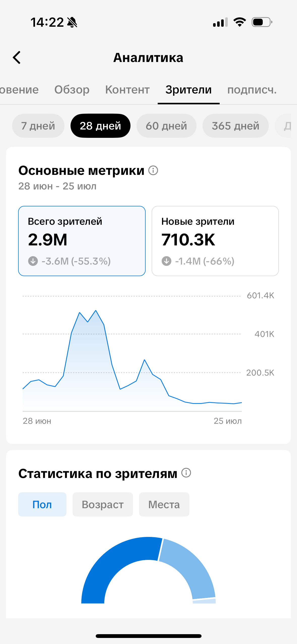Image resolution: width=297 pixels, height=644 pixels.
Task: Select the Зрители tab
Action: pyautogui.click(x=188, y=90)
